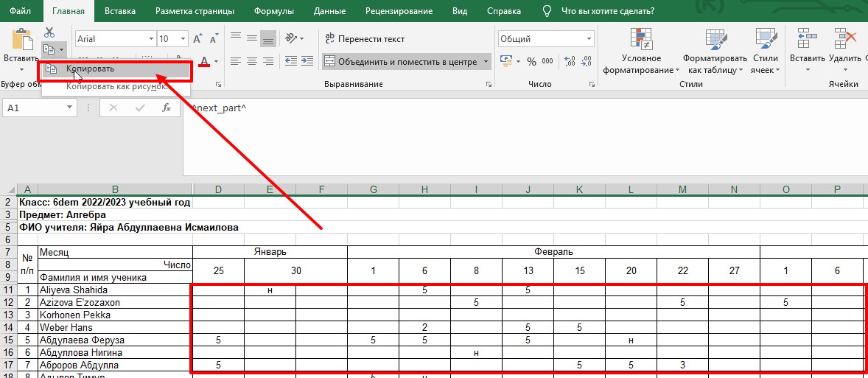Open the Arial font name dropdown
The width and height of the screenshot is (868, 378).
[152, 39]
